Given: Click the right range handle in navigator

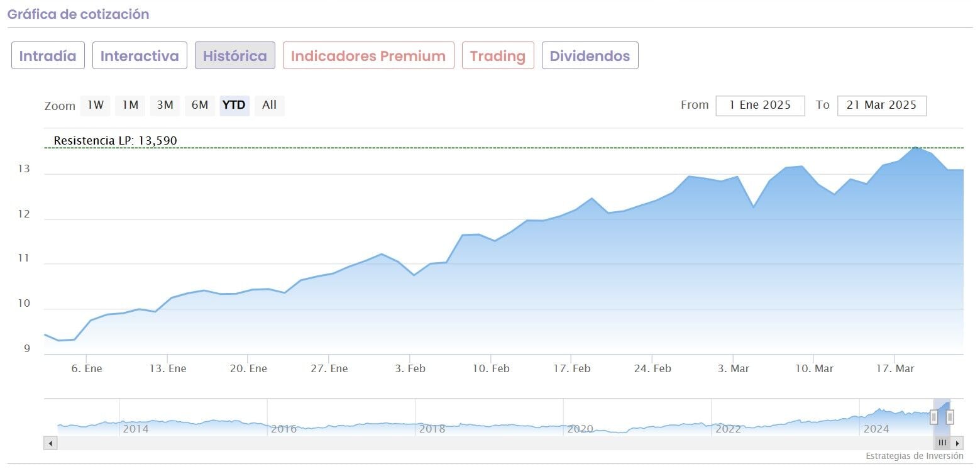Looking at the screenshot, I should [x=950, y=417].
